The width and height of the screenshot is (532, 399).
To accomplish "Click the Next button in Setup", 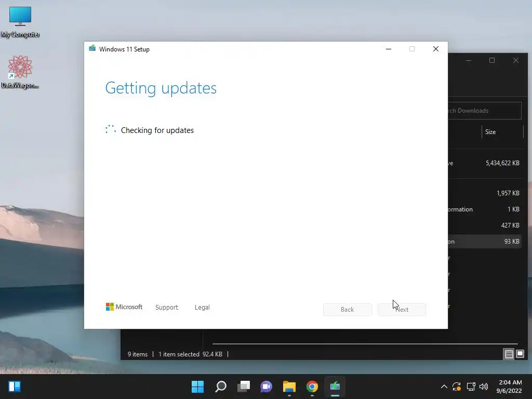I will click(402, 310).
